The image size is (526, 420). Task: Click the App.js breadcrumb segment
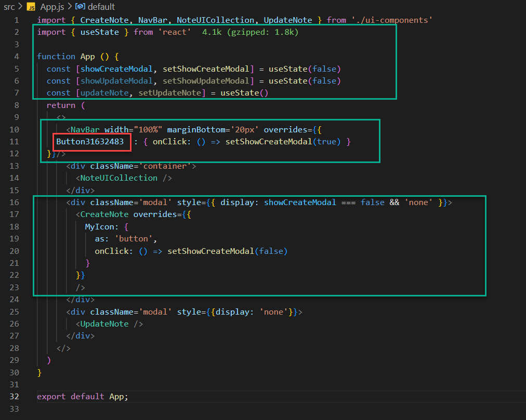click(x=52, y=7)
